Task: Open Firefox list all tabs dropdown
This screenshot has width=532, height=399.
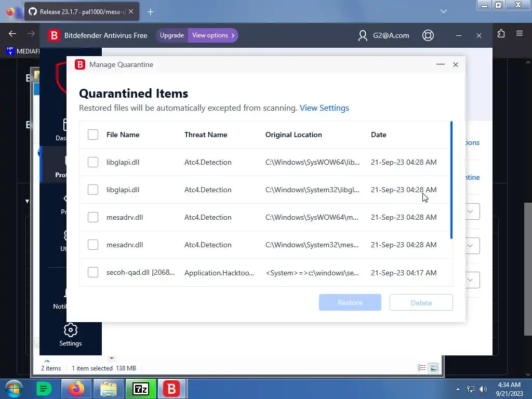Action: point(444,11)
